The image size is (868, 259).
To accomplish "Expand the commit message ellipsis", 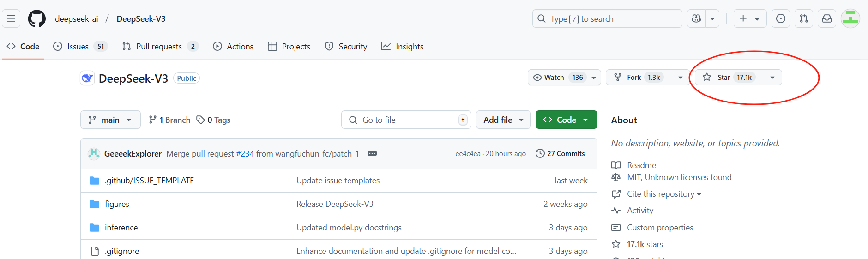I will (x=372, y=154).
